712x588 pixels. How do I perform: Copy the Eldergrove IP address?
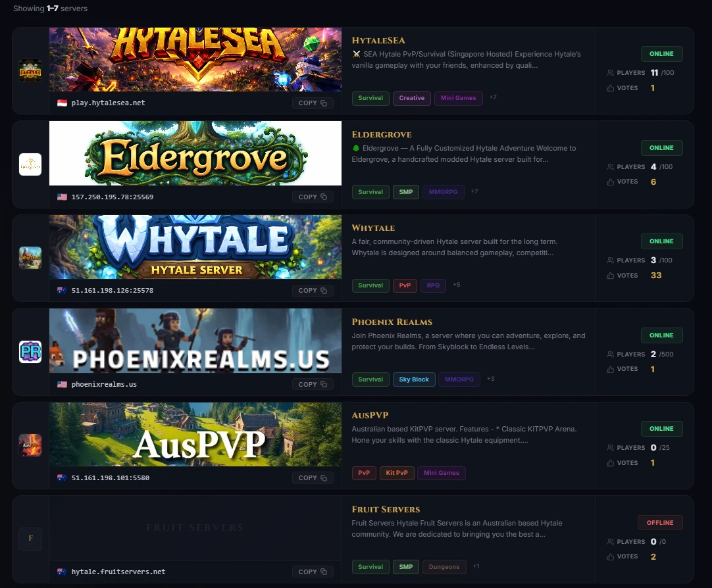tap(313, 197)
